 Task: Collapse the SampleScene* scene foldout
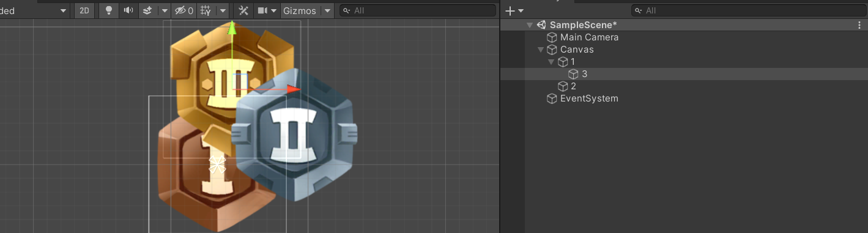529,25
